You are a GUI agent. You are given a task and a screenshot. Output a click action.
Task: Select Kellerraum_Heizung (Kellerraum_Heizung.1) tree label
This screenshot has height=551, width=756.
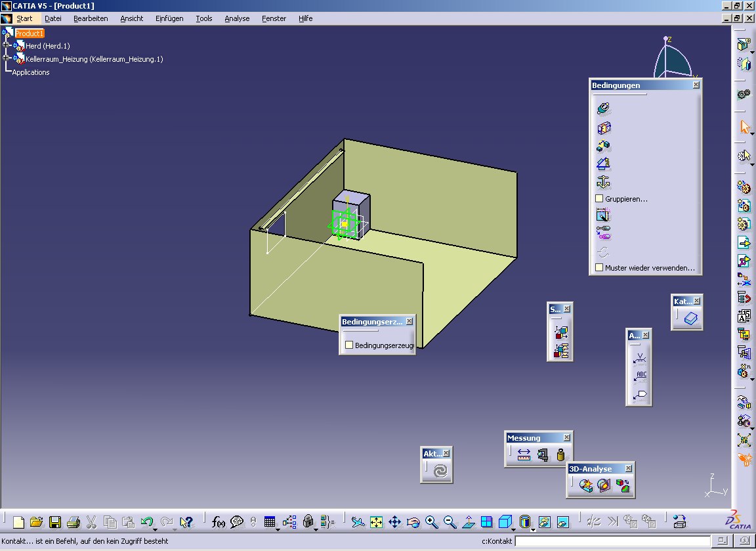tap(94, 59)
